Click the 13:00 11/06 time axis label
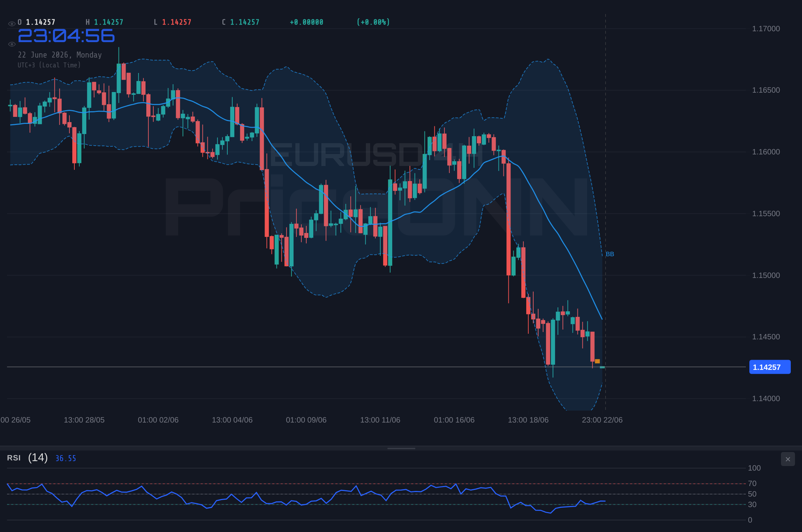This screenshot has height=532, width=802. (x=380, y=420)
